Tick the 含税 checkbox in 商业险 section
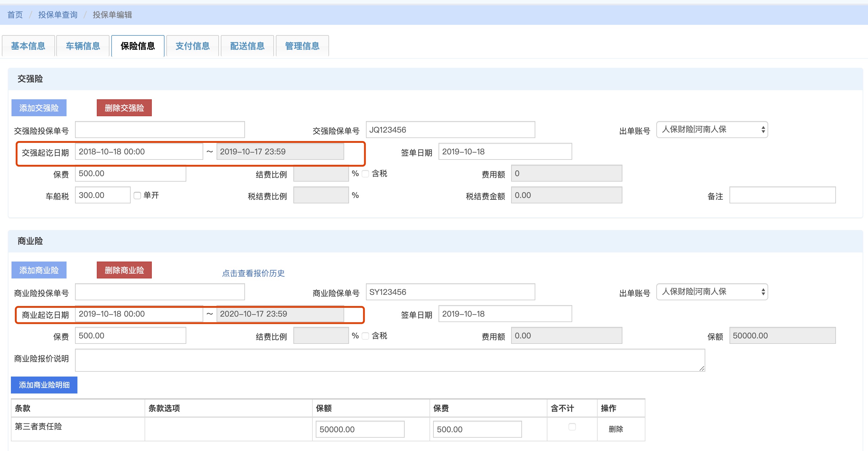The image size is (868, 451). [365, 336]
